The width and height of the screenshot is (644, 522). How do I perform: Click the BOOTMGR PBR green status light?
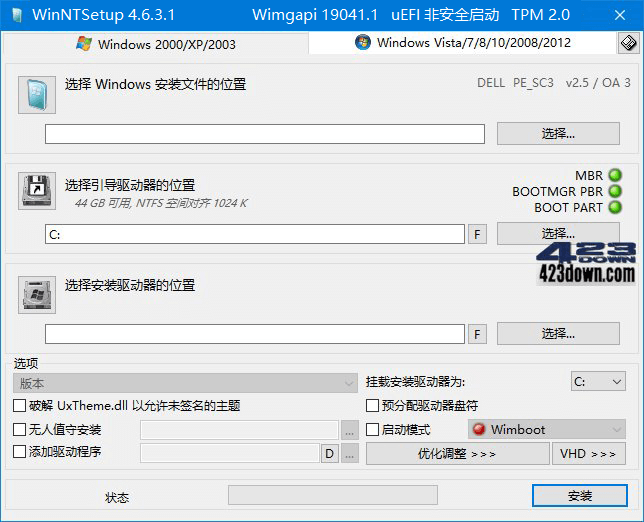pyautogui.click(x=615, y=191)
